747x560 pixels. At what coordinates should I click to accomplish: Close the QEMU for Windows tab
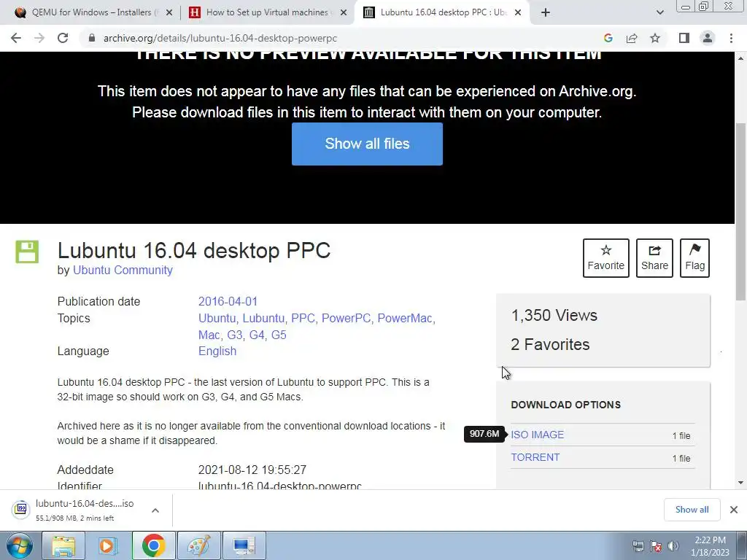tap(169, 12)
